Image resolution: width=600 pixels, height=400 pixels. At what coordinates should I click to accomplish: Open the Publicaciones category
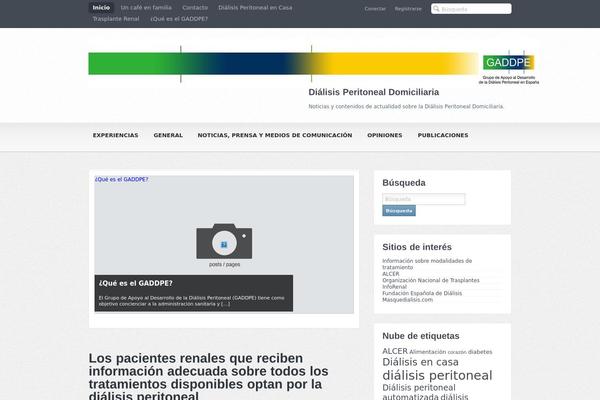pyautogui.click(x=443, y=135)
